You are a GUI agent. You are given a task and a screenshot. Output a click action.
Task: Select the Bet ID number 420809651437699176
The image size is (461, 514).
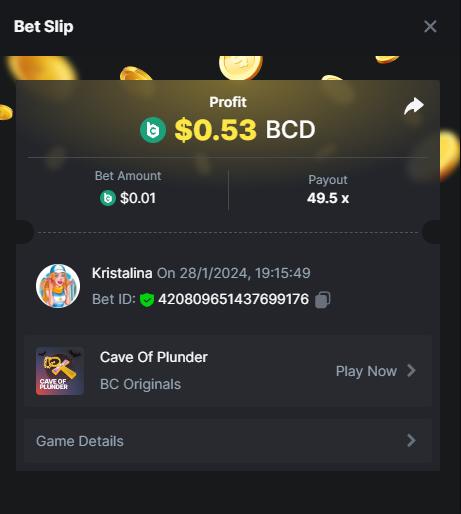pyautogui.click(x=233, y=299)
